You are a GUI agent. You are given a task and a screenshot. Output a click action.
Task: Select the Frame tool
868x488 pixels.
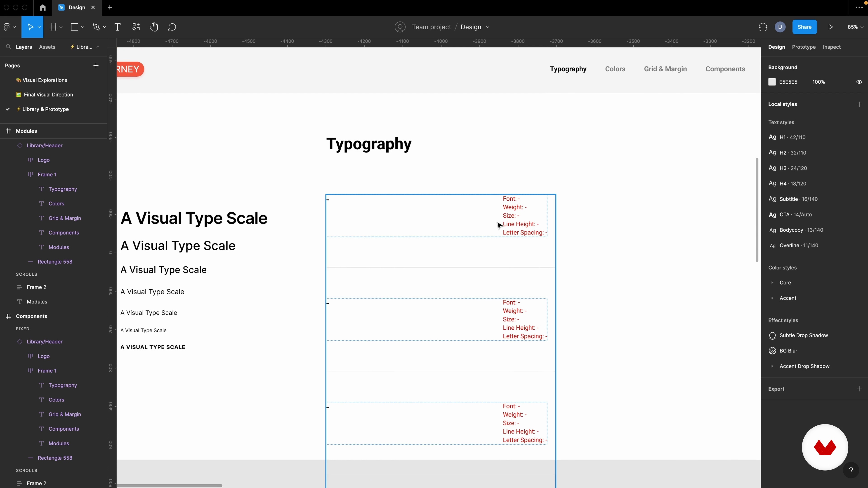point(53,27)
